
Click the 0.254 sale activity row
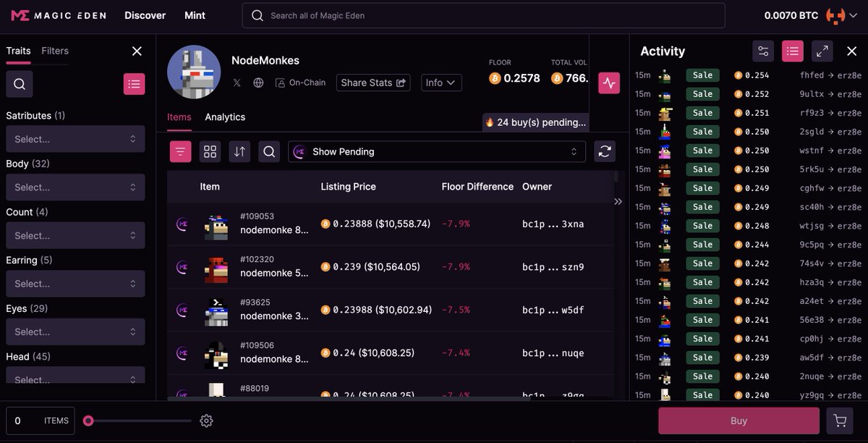(x=749, y=75)
